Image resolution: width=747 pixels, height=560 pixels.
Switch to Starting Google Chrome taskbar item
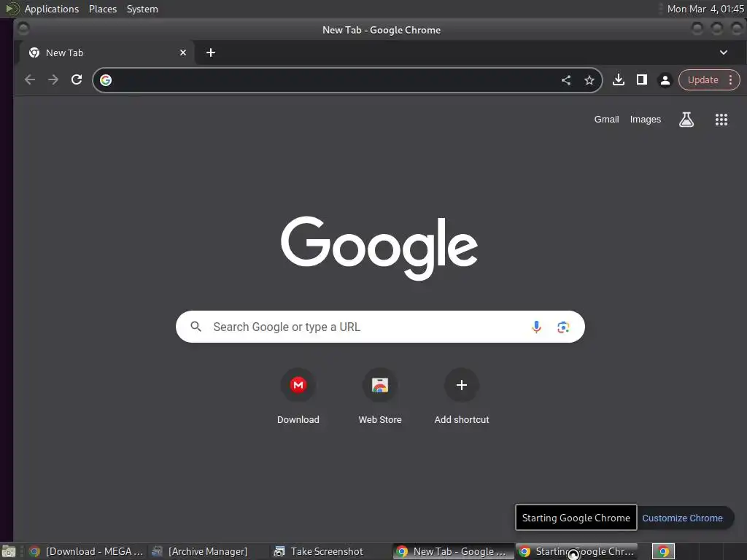click(x=576, y=551)
